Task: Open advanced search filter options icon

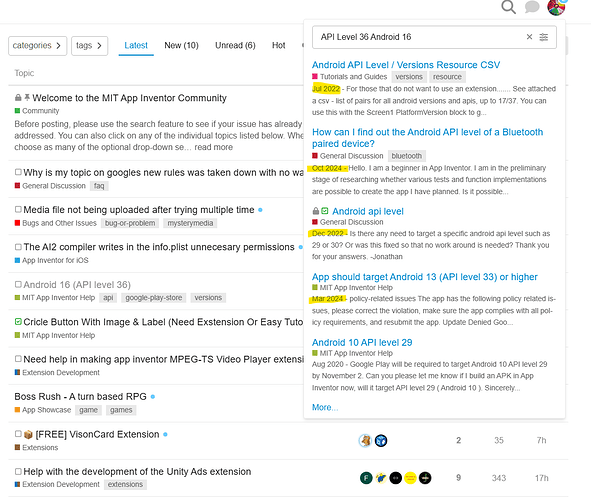Action: 544,37
